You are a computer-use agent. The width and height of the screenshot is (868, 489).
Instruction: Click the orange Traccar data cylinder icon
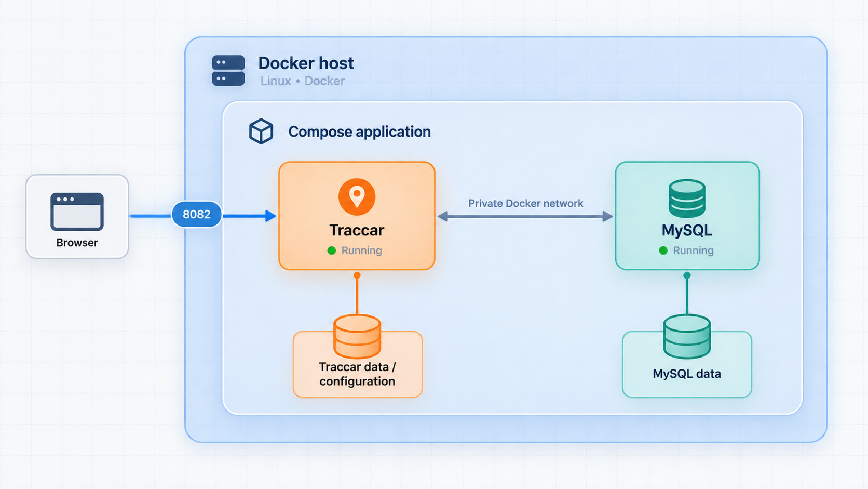pyautogui.click(x=357, y=337)
